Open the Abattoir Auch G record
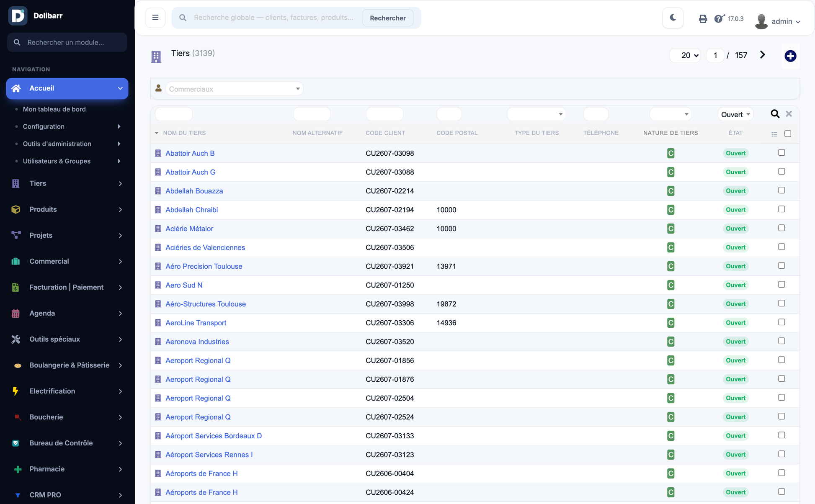815x504 pixels. click(190, 172)
